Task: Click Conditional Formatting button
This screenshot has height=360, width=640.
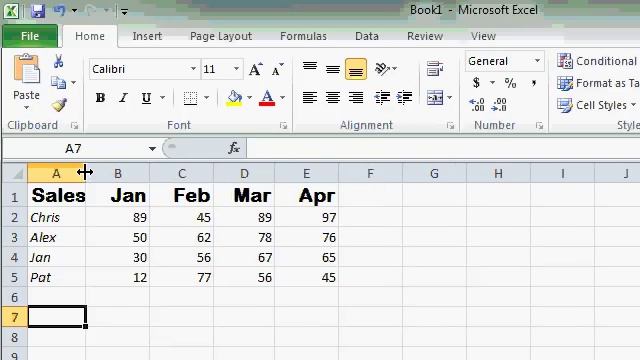Action: [x=598, y=61]
